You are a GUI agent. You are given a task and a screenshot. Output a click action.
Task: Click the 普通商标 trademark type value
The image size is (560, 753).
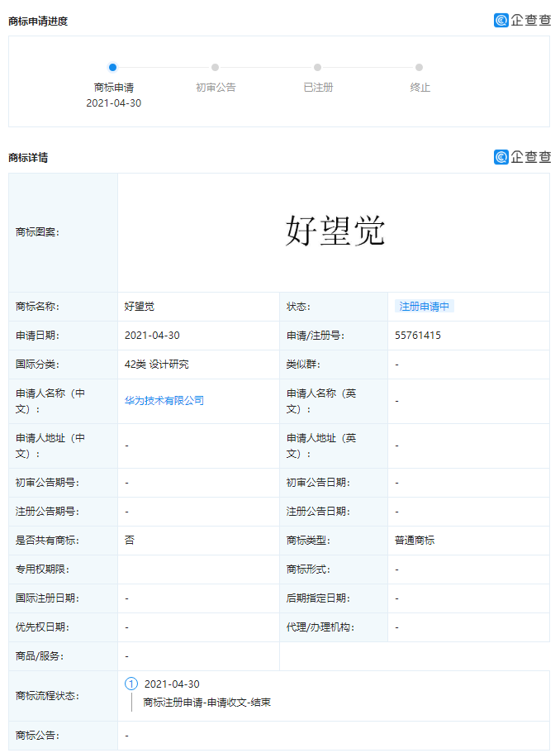point(415,541)
